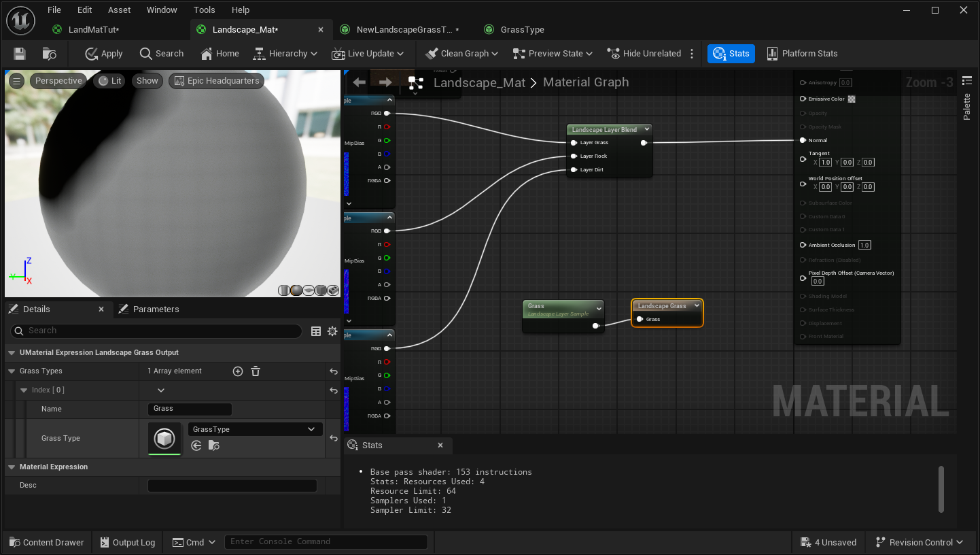980x555 pixels.
Task: Click the Browse to asset icon in the toolbar
Action: pos(49,54)
